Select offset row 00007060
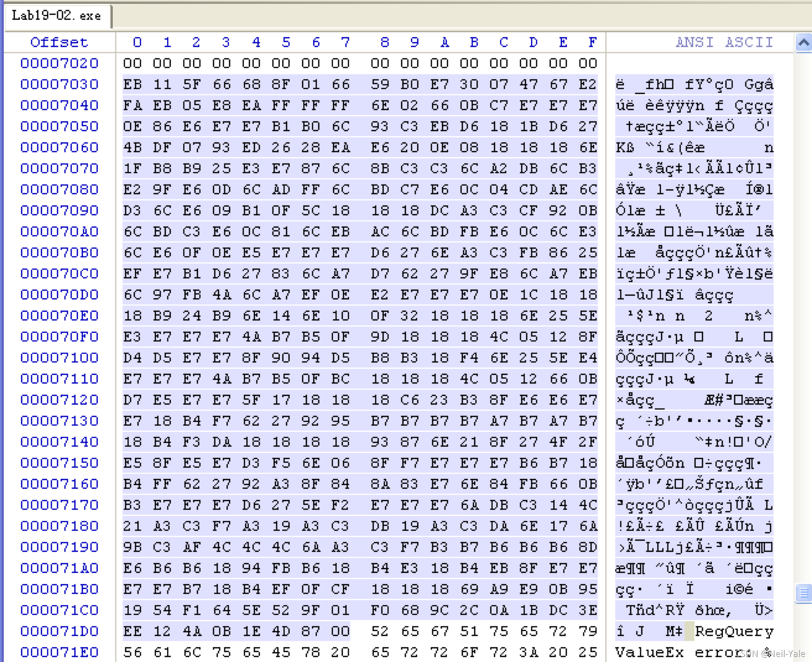 (59, 148)
